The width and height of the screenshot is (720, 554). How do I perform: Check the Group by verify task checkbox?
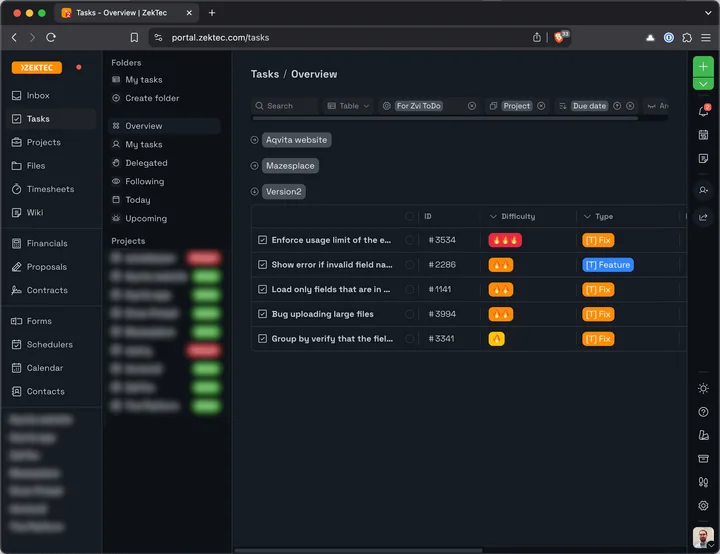click(262, 339)
